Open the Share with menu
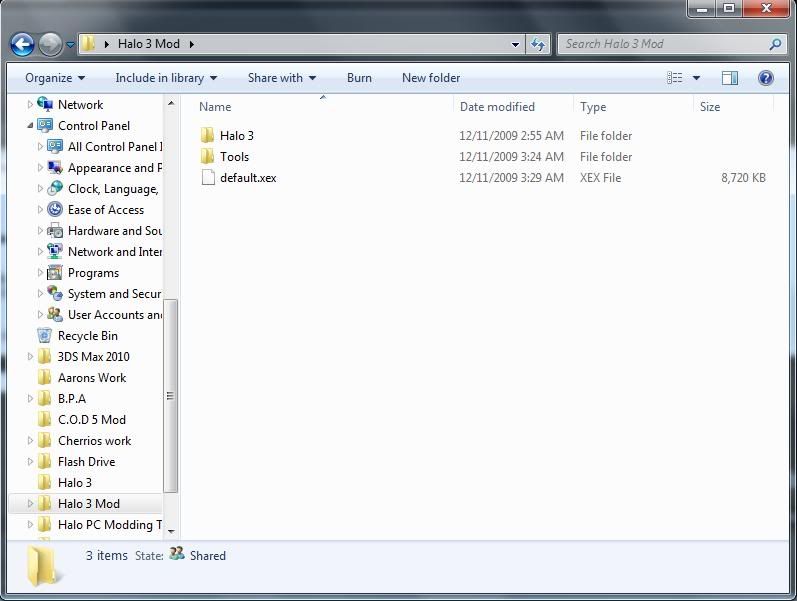The width and height of the screenshot is (797, 601). coord(282,78)
